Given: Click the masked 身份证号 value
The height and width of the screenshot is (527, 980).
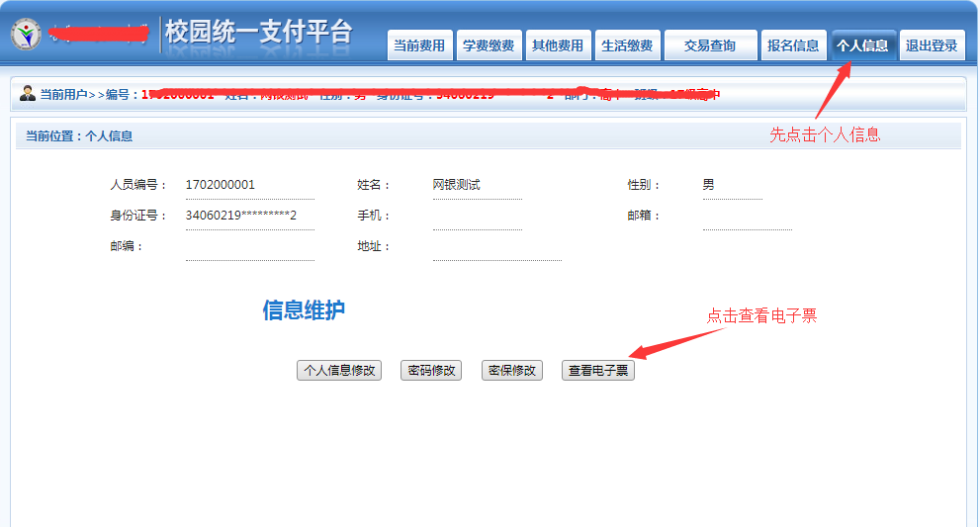Looking at the screenshot, I should [241, 216].
